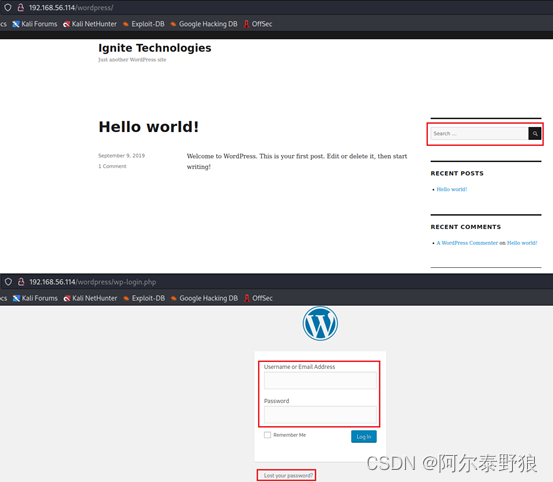The image size is (553, 482).
Task: Open the 1 Comment link
Action: (x=112, y=166)
